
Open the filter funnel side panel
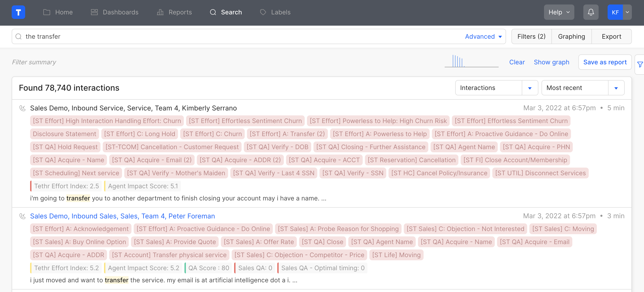tap(640, 65)
